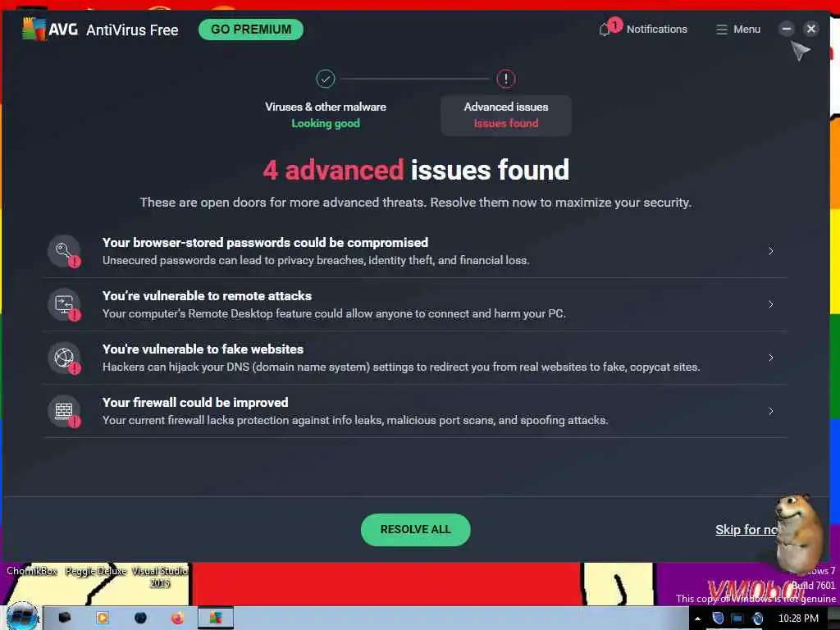Select the Advanced issues step
The height and width of the screenshot is (630, 840).
coord(505,115)
